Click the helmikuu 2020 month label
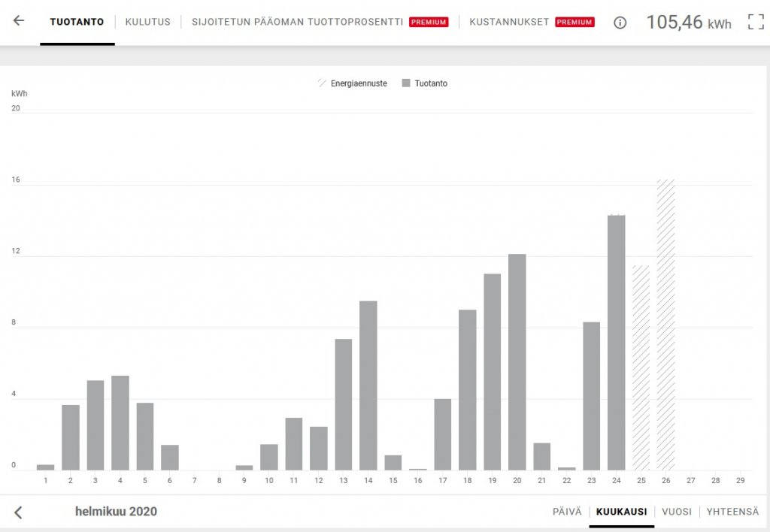 (116, 512)
